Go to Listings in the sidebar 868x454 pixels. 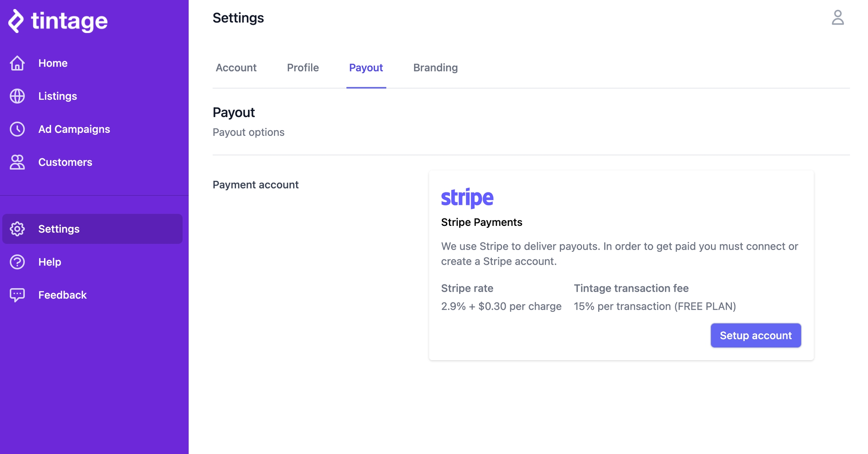click(58, 96)
